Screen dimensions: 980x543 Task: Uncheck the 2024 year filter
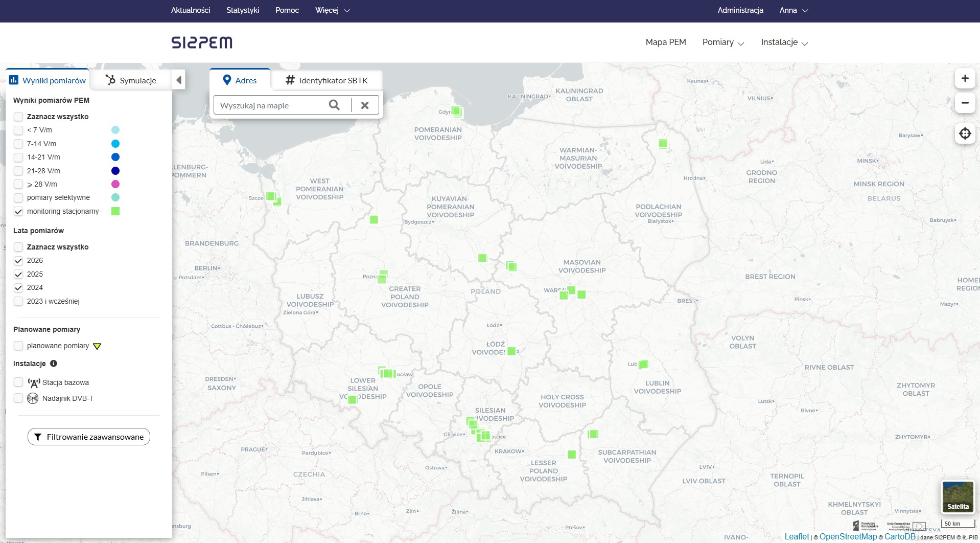(18, 287)
